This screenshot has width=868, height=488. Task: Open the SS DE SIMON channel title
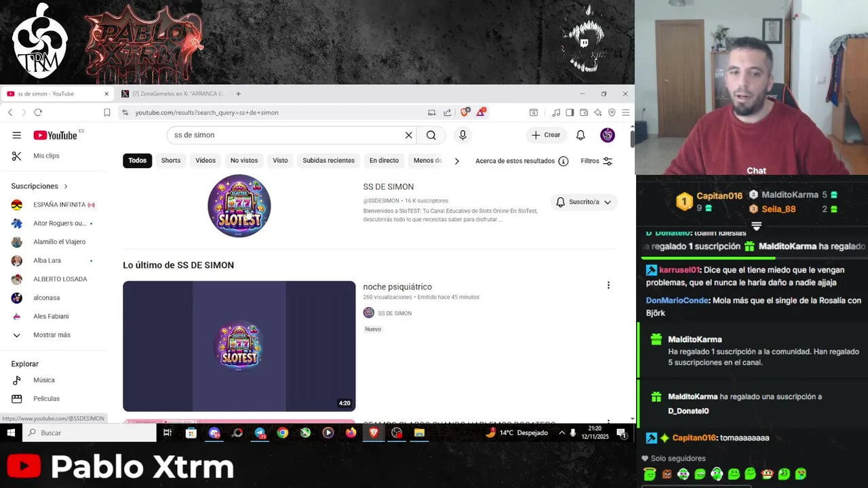[x=388, y=186]
